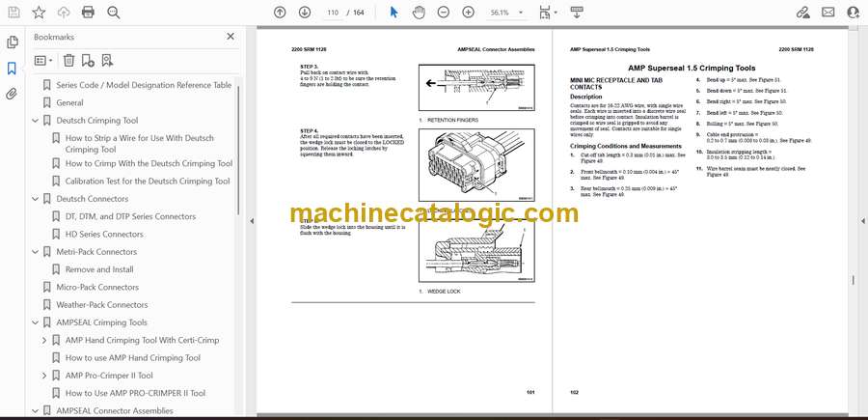Click the upload to cloud icon
The height and width of the screenshot is (420, 868).
(x=64, y=13)
